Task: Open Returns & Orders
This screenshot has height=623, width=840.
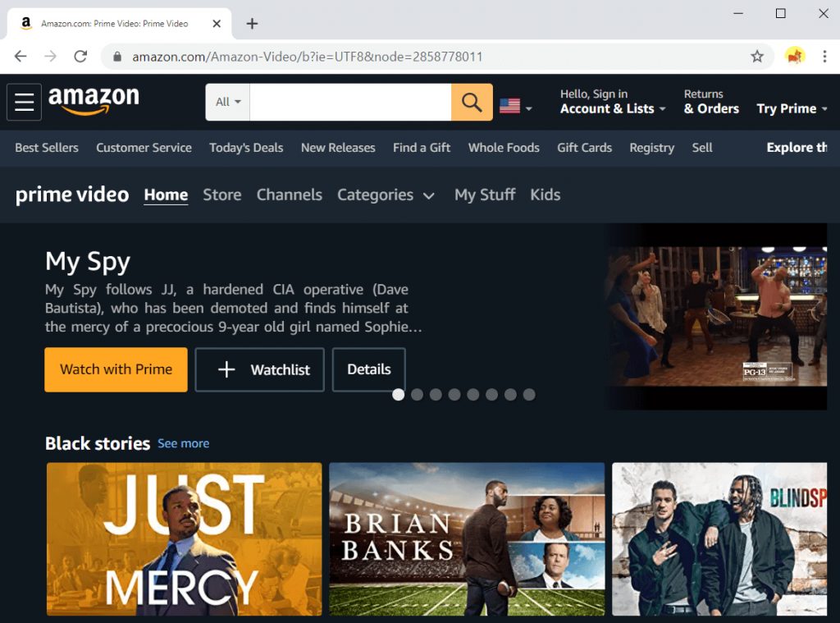Action: [x=711, y=102]
